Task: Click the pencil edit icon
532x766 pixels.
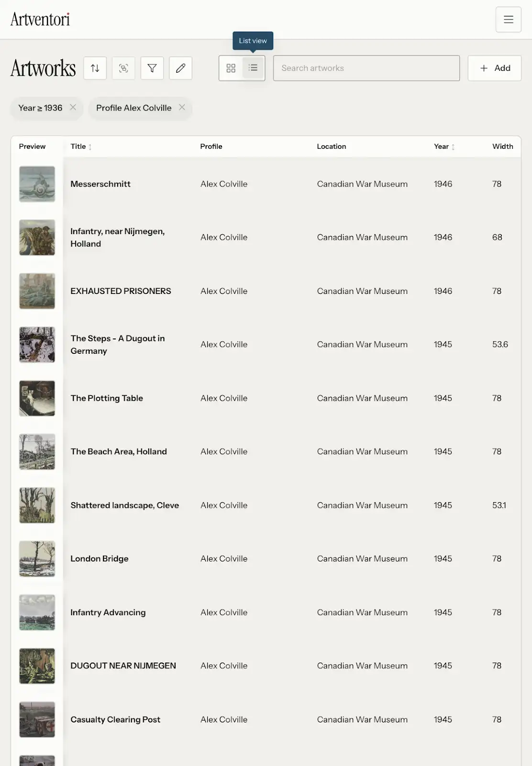Action: tap(180, 68)
